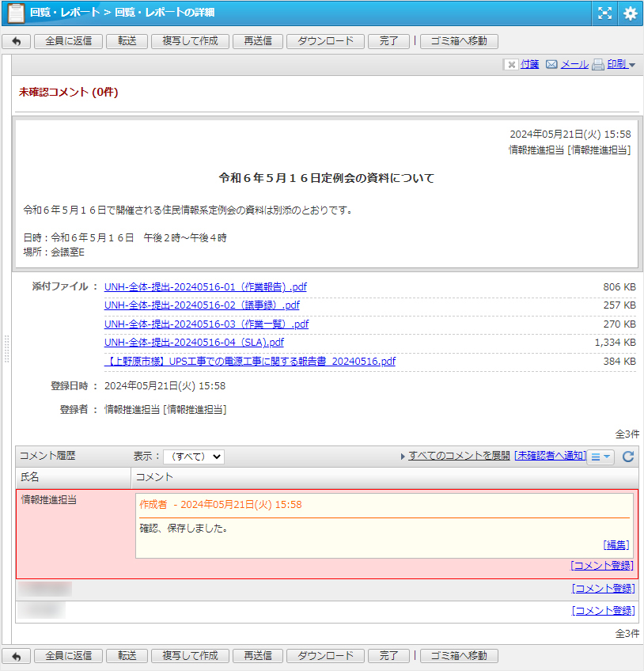The height and width of the screenshot is (671, 644).
Task: Click the clipboard report icon in title bar
Action: (15, 13)
